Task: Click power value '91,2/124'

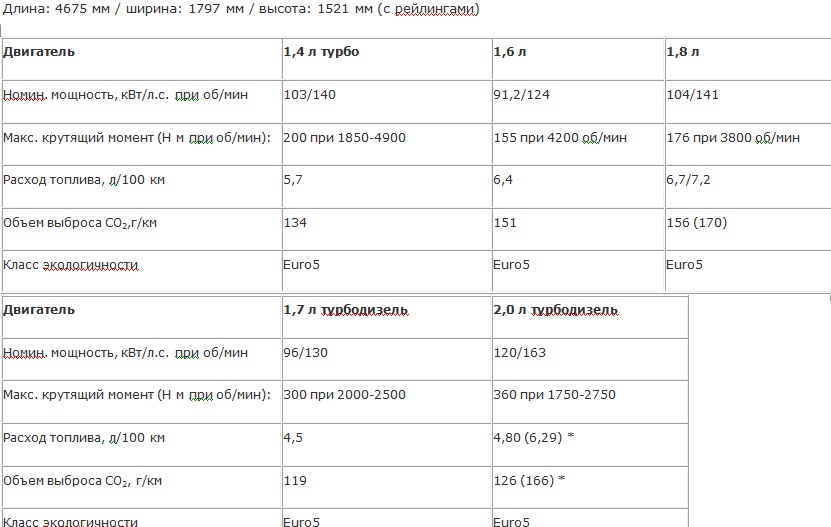Action: [x=521, y=95]
